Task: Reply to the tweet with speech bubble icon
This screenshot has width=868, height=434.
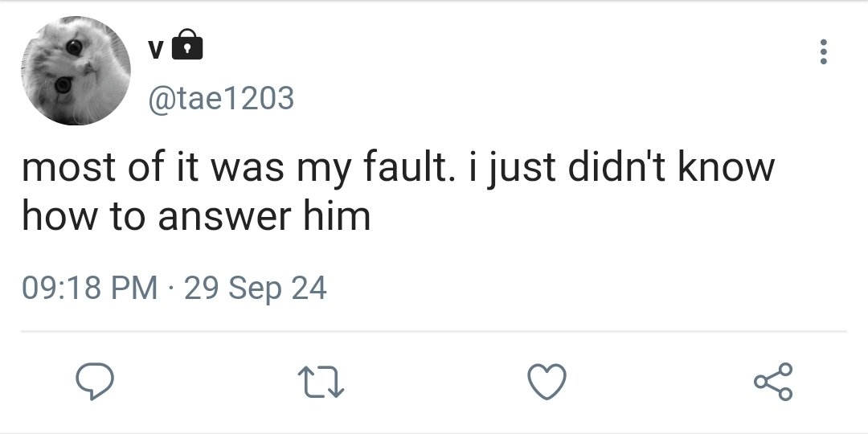Action: click(x=95, y=382)
